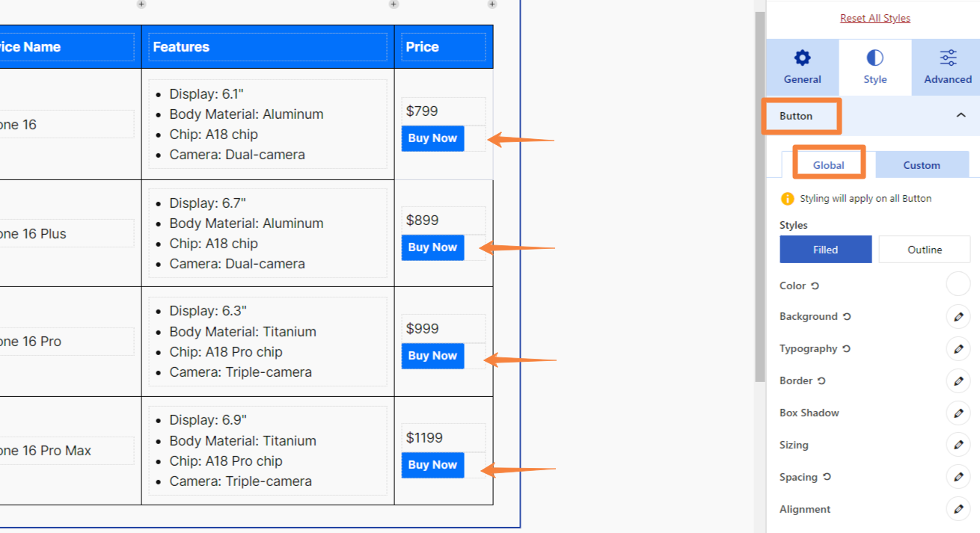Collapse the Button section chevron
The height and width of the screenshot is (533, 980).
961,115
